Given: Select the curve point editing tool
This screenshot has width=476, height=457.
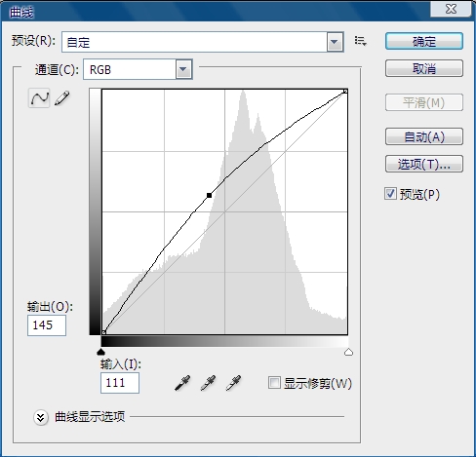Looking at the screenshot, I should (x=39, y=97).
